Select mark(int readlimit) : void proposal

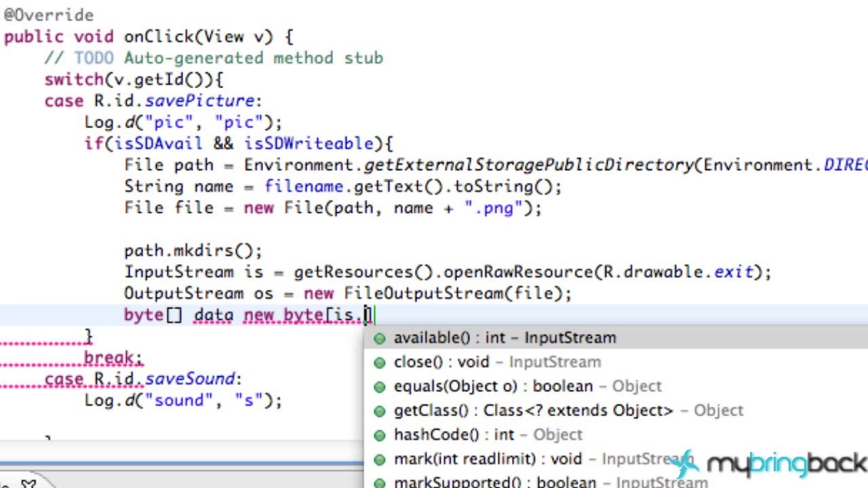click(x=616, y=459)
